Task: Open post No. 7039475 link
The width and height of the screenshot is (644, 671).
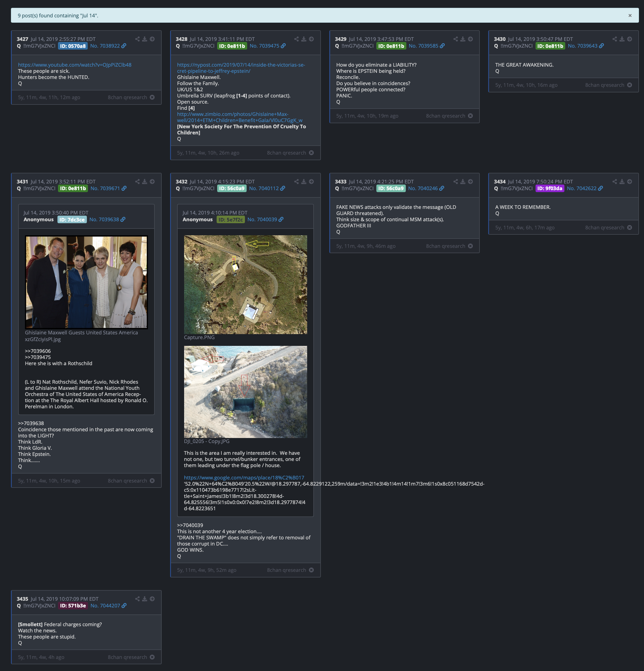Action: click(268, 46)
